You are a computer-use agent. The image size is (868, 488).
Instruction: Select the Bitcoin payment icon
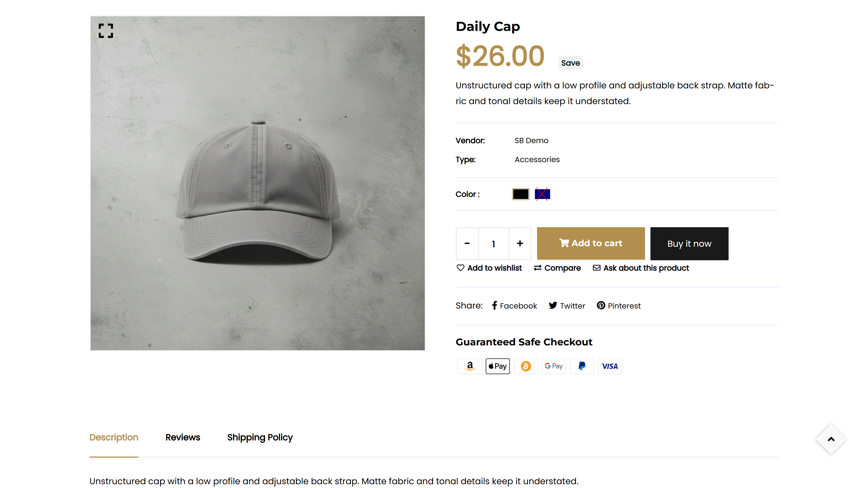526,366
